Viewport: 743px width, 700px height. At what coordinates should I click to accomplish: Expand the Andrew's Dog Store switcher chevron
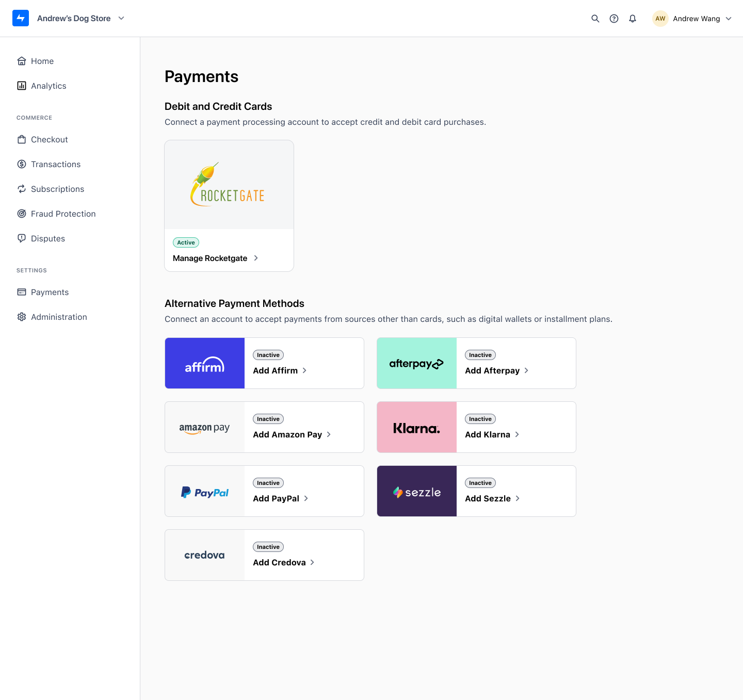click(x=121, y=18)
